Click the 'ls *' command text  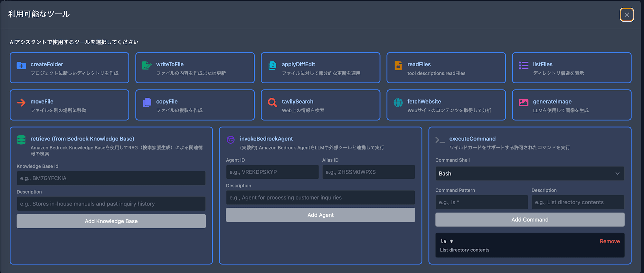[x=447, y=241]
